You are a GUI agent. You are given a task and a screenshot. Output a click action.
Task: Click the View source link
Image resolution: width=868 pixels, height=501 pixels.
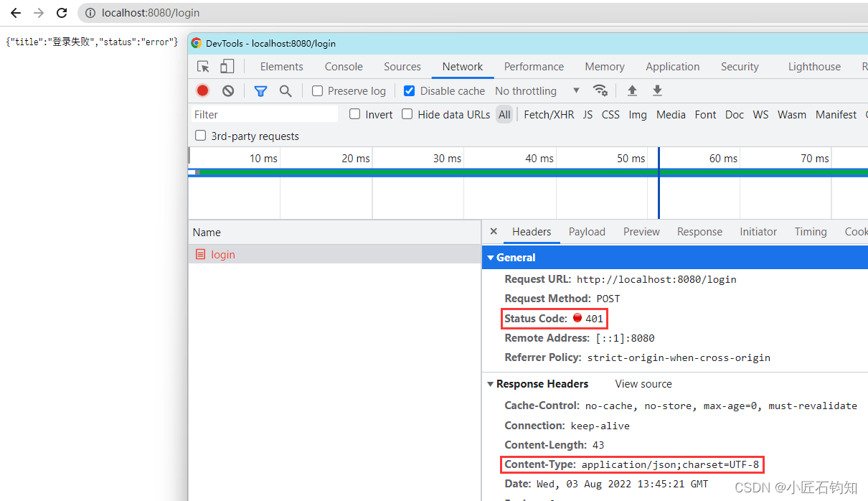(x=642, y=383)
